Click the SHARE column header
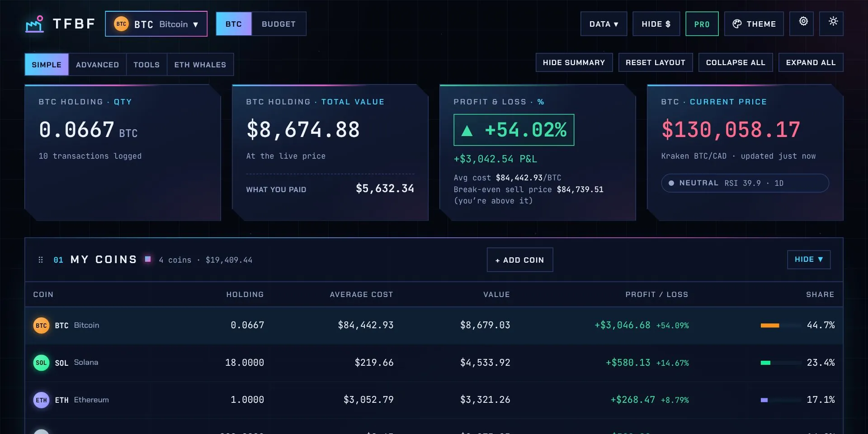Image resolution: width=868 pixels, height=434 pixels. (x=820, y=294)
